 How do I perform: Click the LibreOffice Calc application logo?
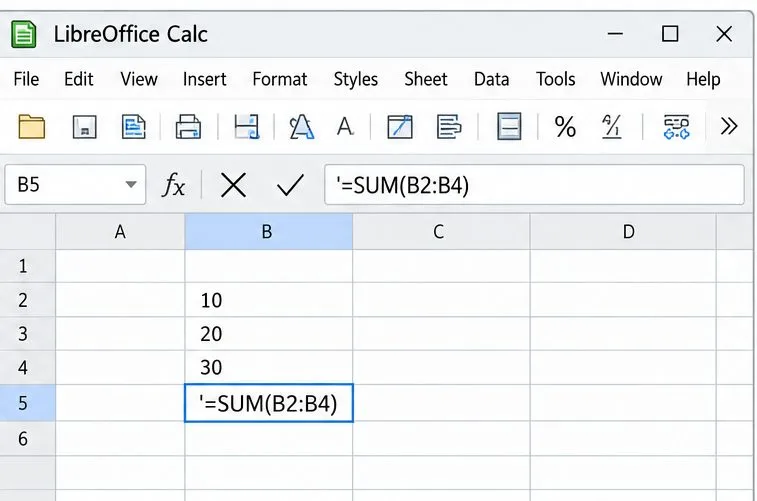click(x=24, y=34)
